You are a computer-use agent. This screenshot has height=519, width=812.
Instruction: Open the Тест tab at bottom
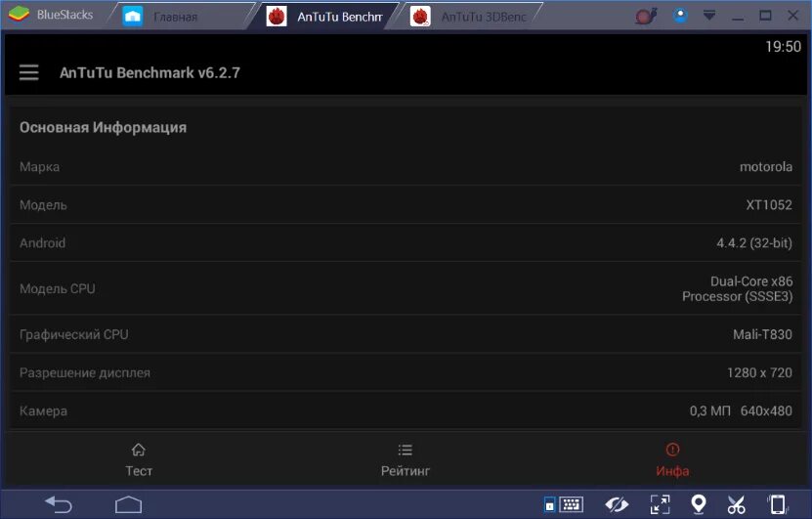point(139,460)
